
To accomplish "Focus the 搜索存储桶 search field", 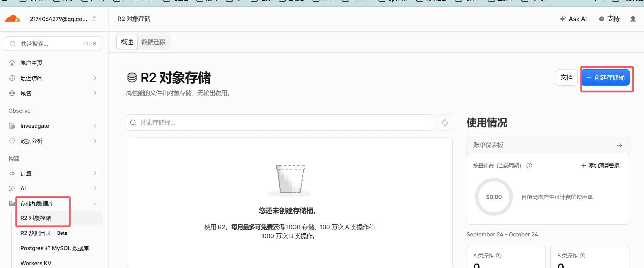I will tap(280, 123).
